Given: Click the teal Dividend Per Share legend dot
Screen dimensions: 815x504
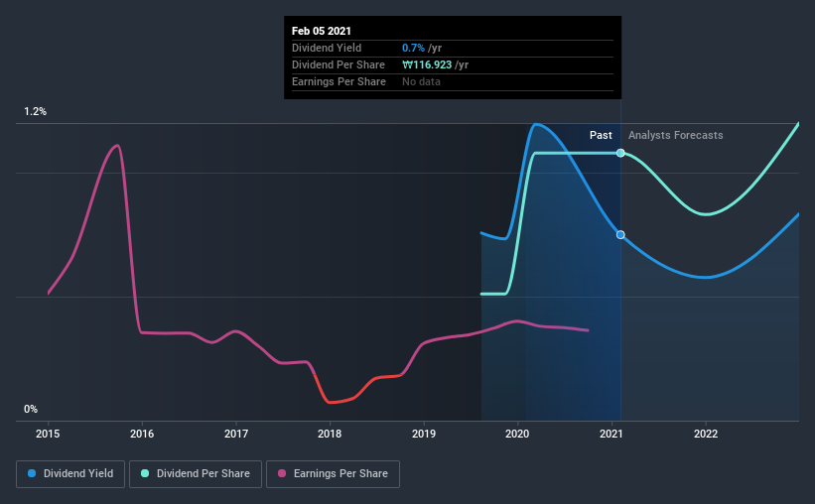Looking at the screenshot, I should (145, 473).
